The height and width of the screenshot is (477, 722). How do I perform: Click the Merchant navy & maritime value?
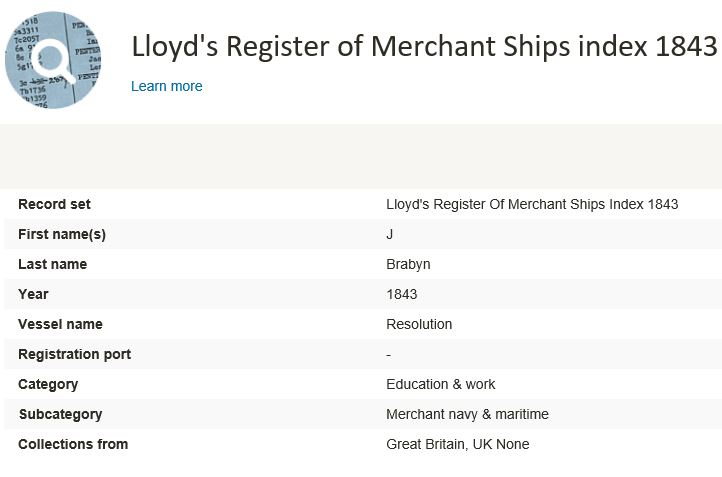467,414
